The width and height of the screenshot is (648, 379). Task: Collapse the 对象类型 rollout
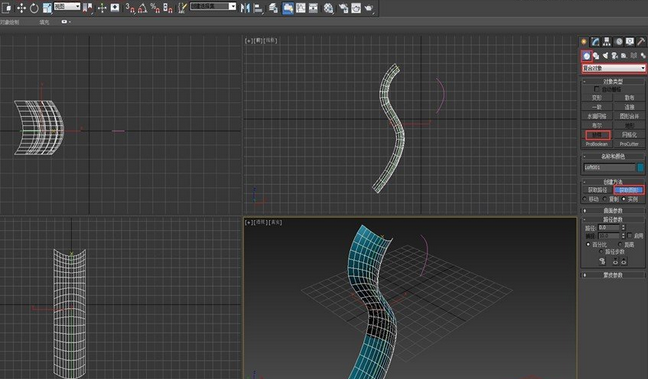[x=613, y=81]
